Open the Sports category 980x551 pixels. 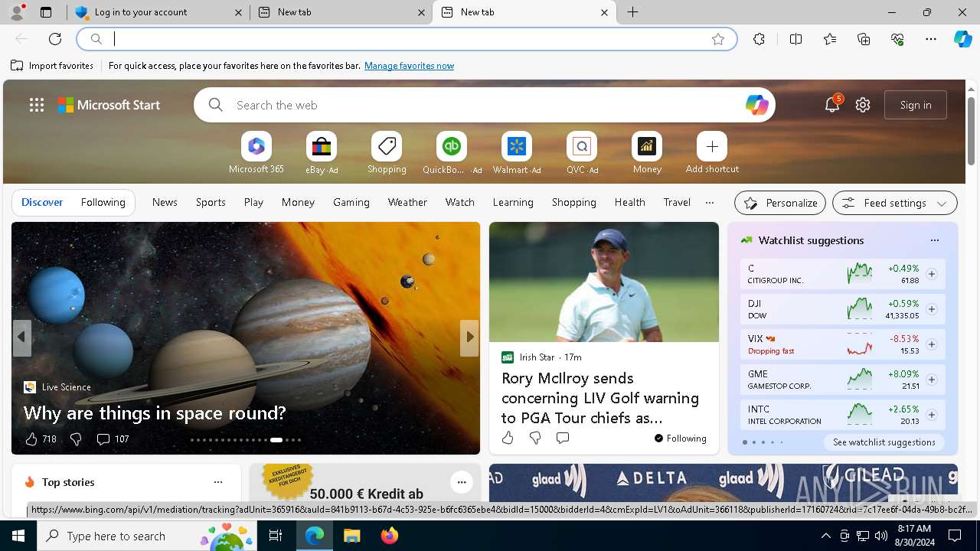click(x=211, y=202)
